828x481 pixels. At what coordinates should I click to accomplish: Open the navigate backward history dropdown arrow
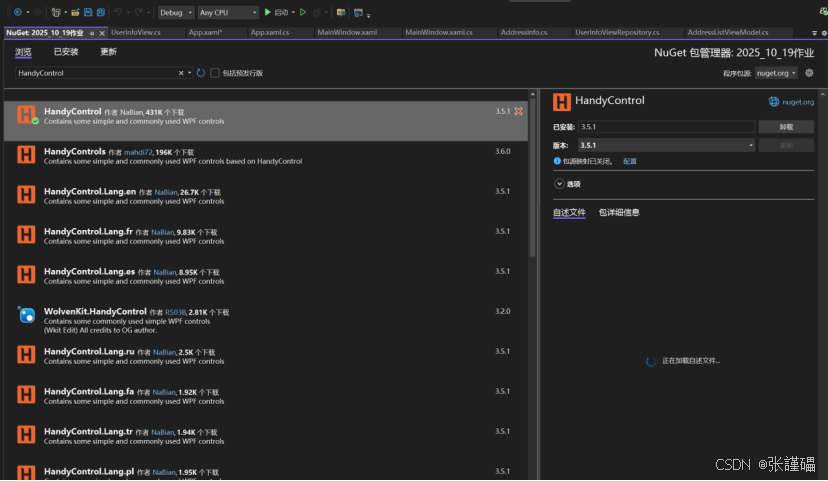[27, 12]
